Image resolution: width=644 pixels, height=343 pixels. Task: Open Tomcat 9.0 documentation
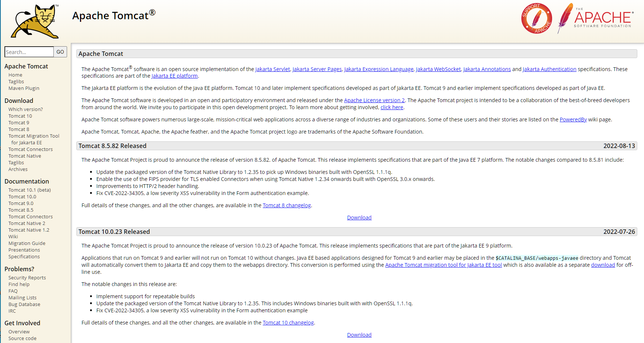point(21,203)
